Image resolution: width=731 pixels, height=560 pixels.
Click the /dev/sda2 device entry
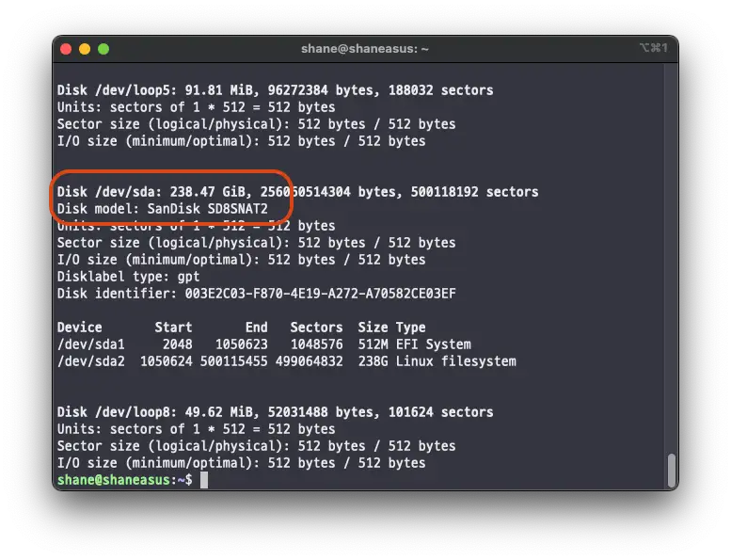(x=91, y=360)
